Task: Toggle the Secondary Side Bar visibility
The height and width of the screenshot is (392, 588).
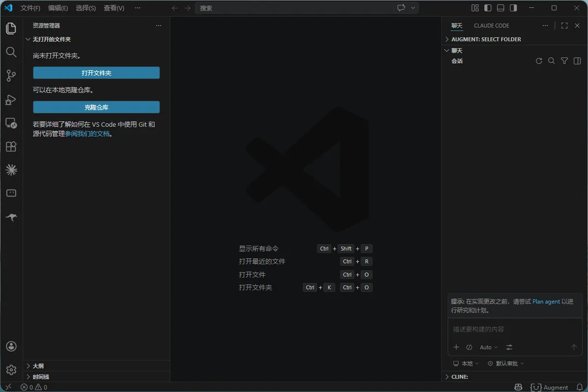Action: (x=513, y=8)
